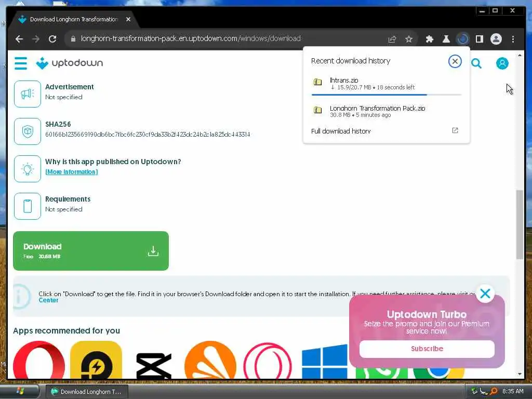Open full download history external icon

(455, 130)
